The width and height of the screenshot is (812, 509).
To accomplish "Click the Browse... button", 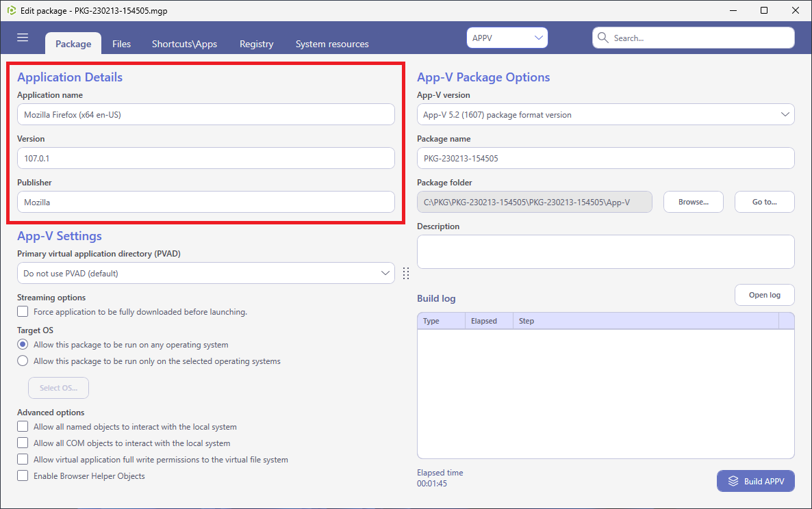I will click(x=694, y=203).
